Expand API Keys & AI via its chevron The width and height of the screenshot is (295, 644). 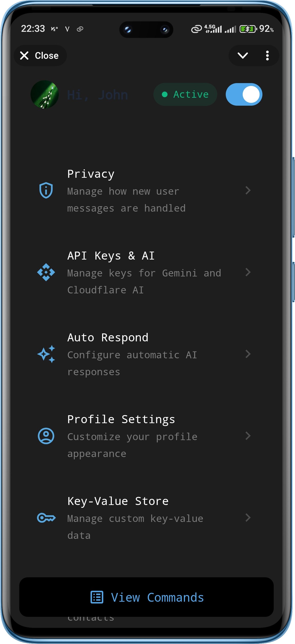coord(248,272)
